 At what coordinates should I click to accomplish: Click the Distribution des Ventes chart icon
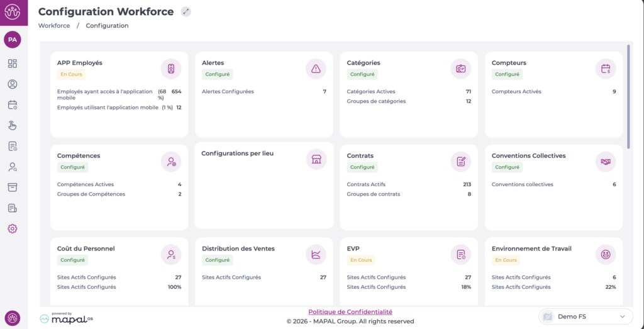tap(316, 255)
